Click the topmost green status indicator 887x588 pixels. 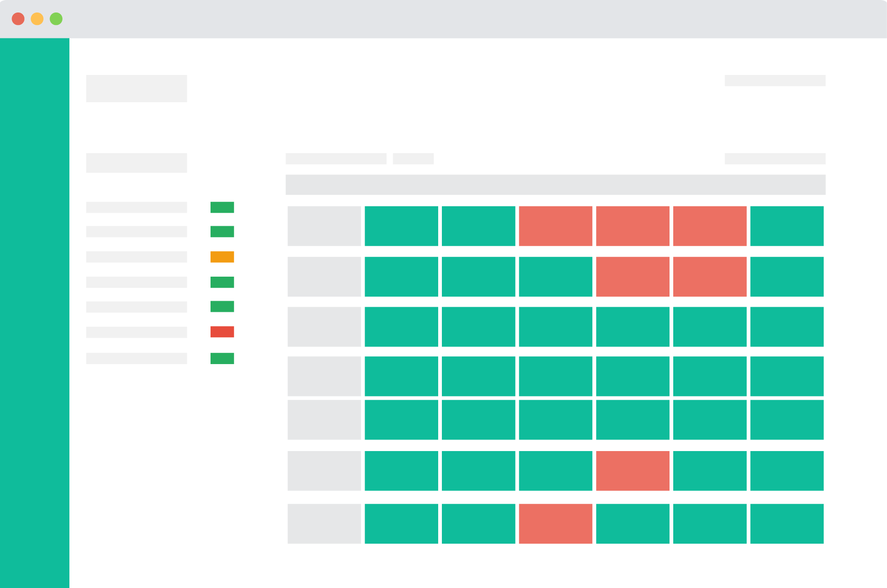pyautogui.click(x=222, y=207)
